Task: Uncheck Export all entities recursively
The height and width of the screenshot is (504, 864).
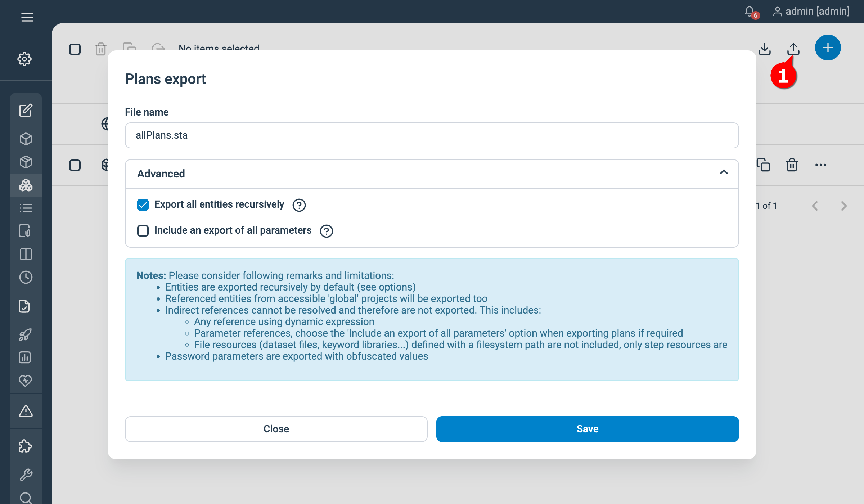Action: (143, 205)
